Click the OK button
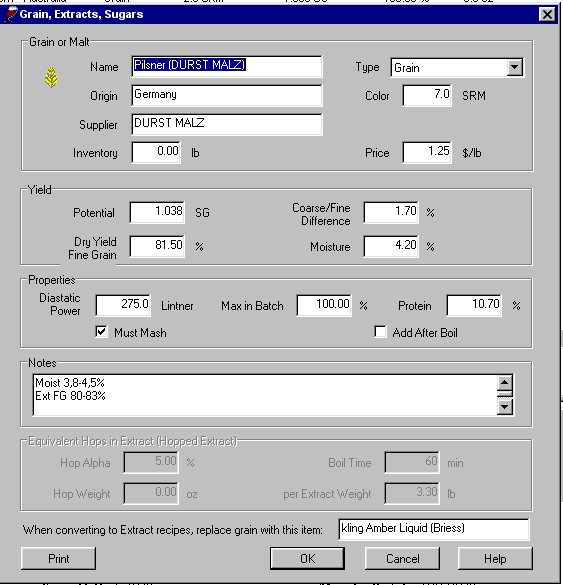This screenshot has width=563, height=585. [x=307, y=559]
